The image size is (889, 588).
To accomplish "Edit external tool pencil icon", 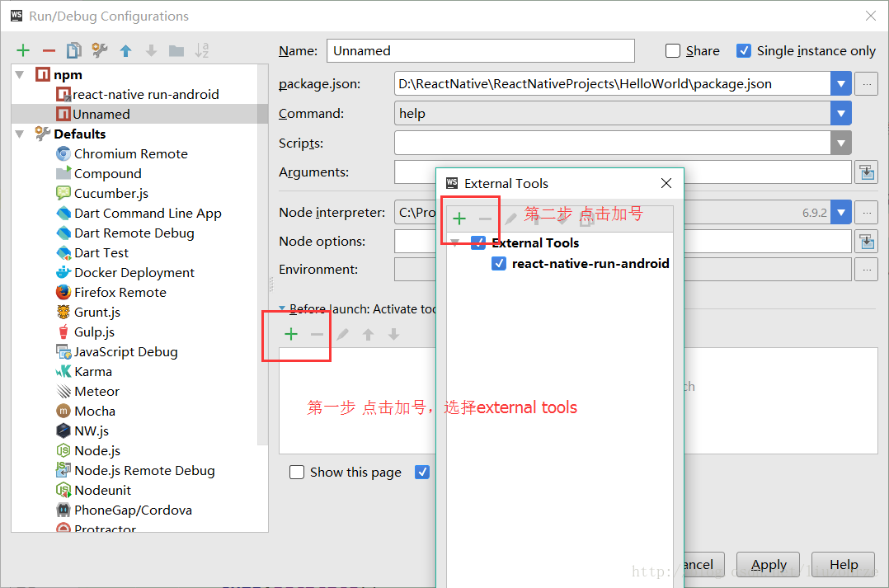I will (x=510, y=219).
